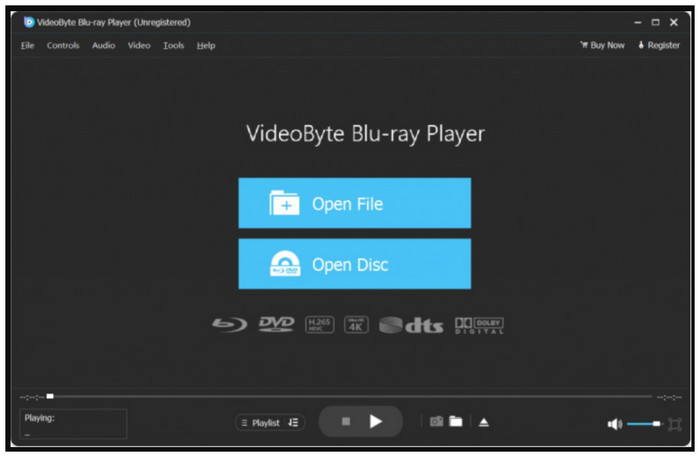Enter full screen mode icon

click(675, 424)
